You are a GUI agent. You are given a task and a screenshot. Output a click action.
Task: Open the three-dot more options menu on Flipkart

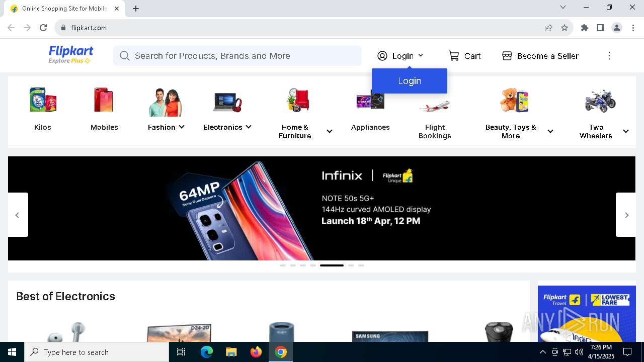609,56
